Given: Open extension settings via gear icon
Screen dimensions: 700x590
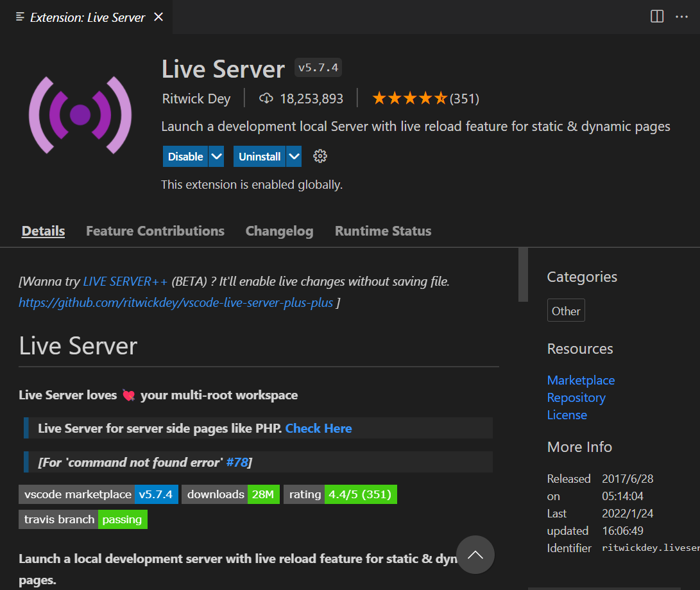Looking at the screenshot, I should 320,156.
